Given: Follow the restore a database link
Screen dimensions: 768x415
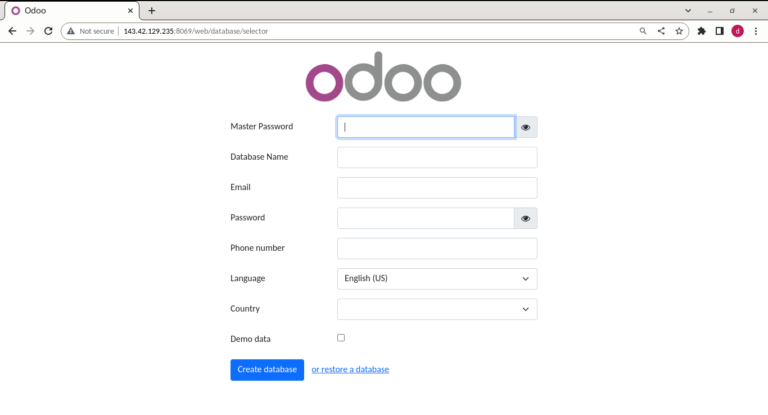Looking at the screenshot, I should [350, 369].
